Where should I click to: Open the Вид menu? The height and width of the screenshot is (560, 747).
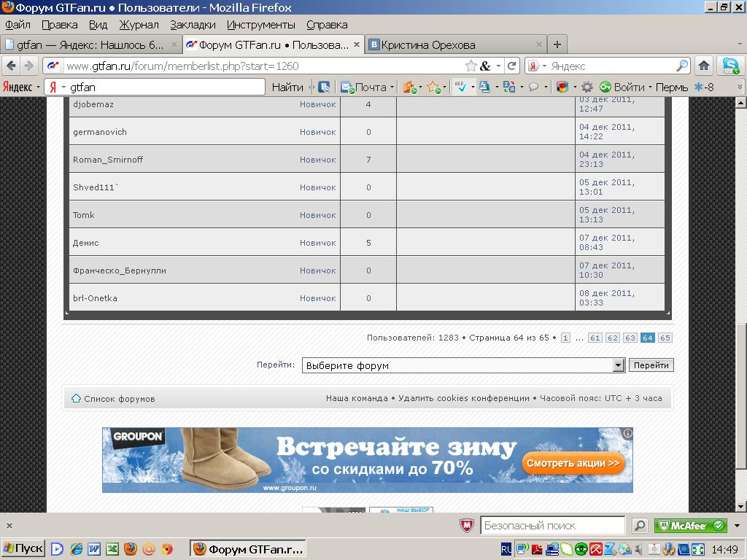pyautogui.click(x=98, y=25)
